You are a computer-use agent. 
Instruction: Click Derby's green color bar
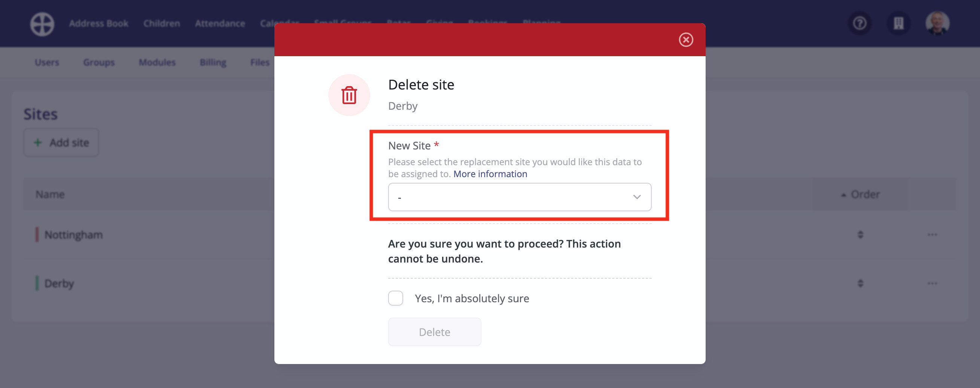pos(37,284)
